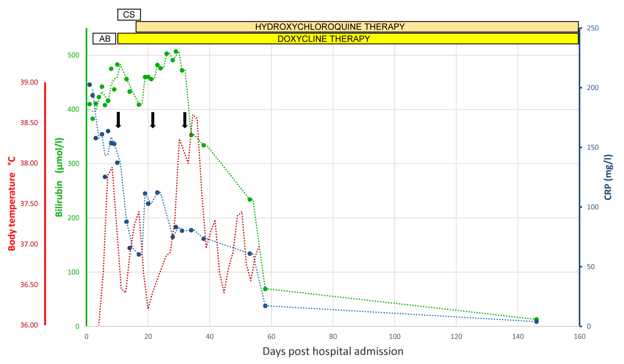Click the Body temperature °C axis title
624x364 pixels.
click(12, 204)
